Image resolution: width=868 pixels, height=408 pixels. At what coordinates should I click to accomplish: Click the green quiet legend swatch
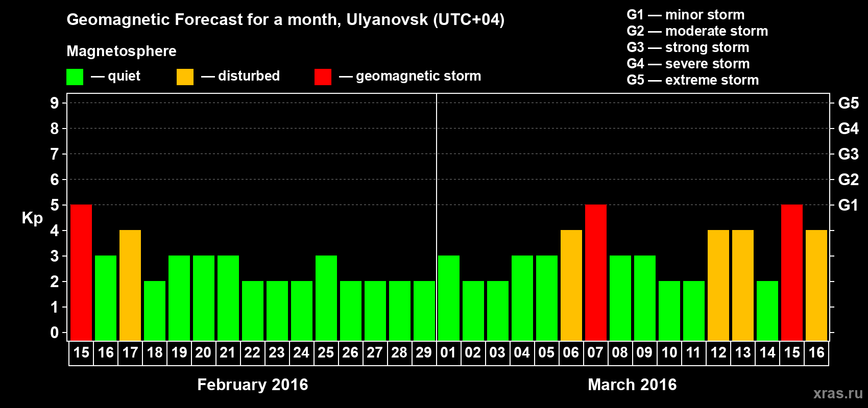pos(75,77)
